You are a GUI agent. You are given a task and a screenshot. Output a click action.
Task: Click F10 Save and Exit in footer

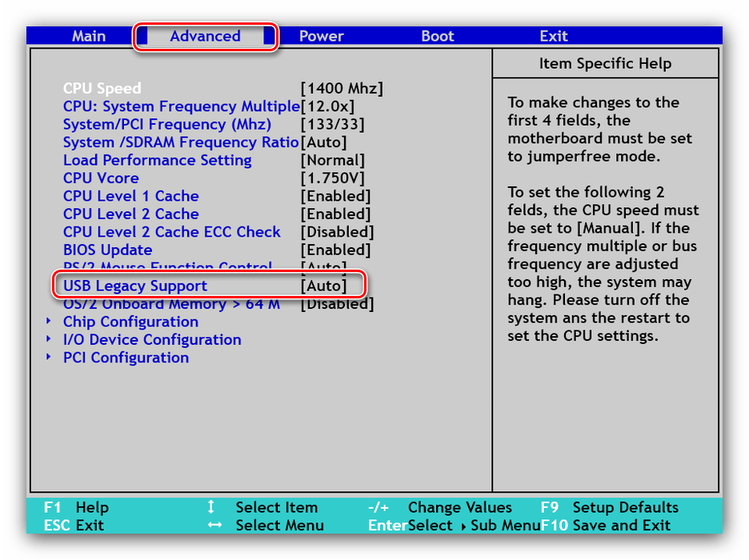606,526
